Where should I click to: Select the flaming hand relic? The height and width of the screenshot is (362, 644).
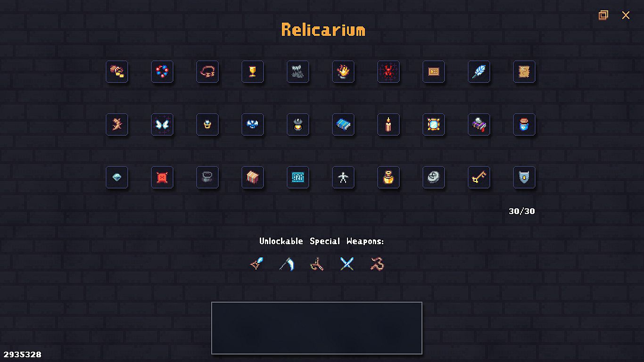[343, 72]
